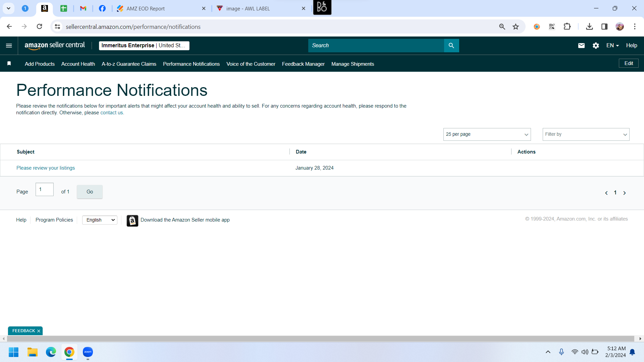The width and height of the screenshot is (644, 362).
Task: Open the Seller Central hamburger menu
Action: point(9,46)
